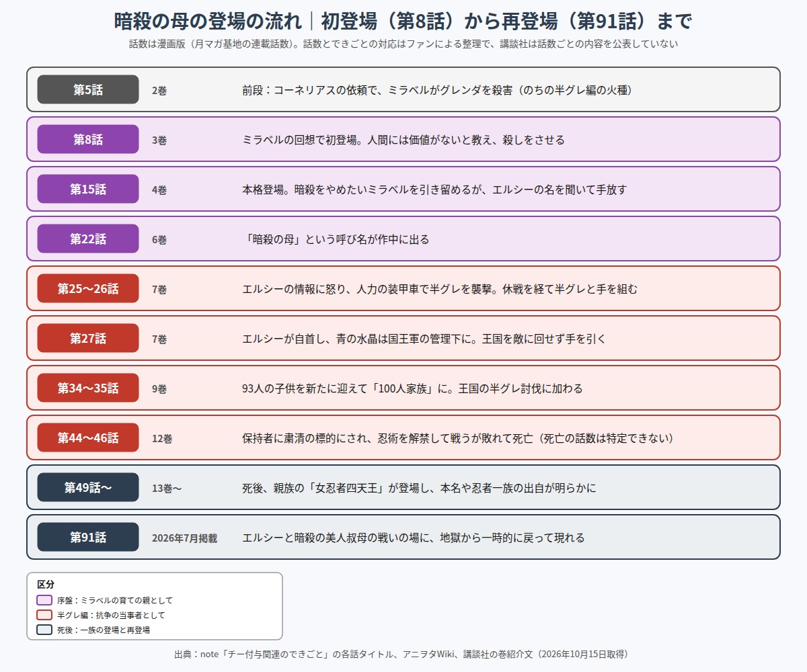The height and width of the screenshot is (672, 807).
Task: Click the gray 死後 legend swatch
Action: (44, 630)
